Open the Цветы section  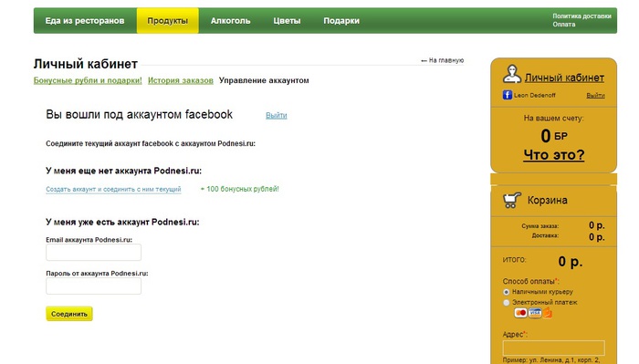tap(287, 21)
